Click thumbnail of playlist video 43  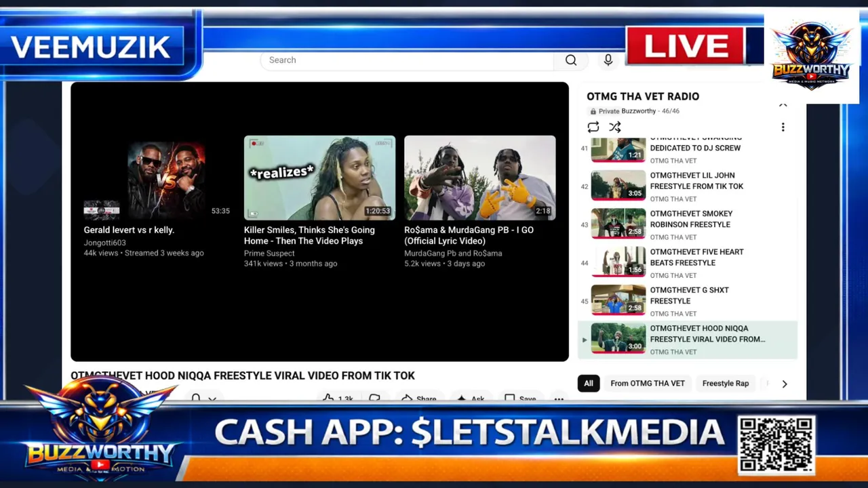tap(618, 224)
